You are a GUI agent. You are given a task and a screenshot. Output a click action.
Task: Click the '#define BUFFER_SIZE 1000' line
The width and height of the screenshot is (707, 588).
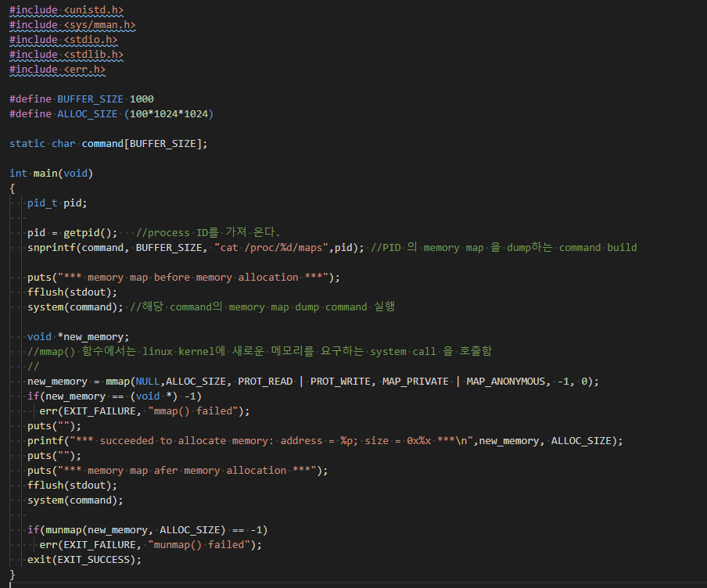point(81,99)
